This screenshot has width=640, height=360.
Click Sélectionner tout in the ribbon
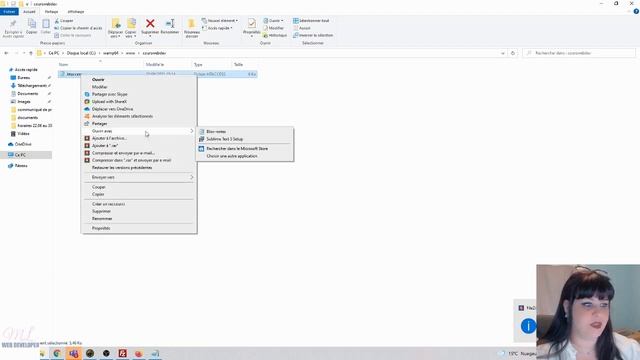(311, 20)
